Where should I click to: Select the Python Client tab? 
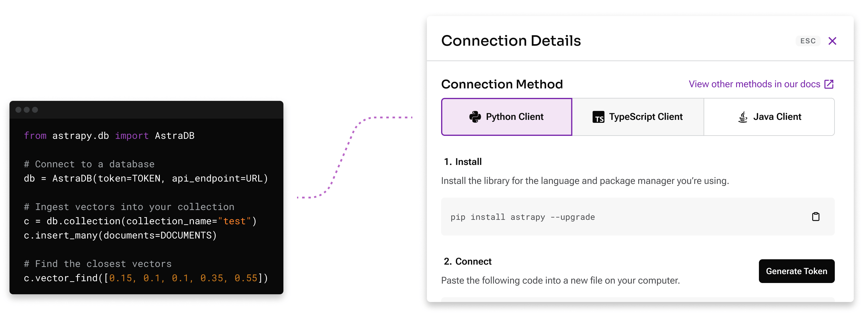click(506, 117)
